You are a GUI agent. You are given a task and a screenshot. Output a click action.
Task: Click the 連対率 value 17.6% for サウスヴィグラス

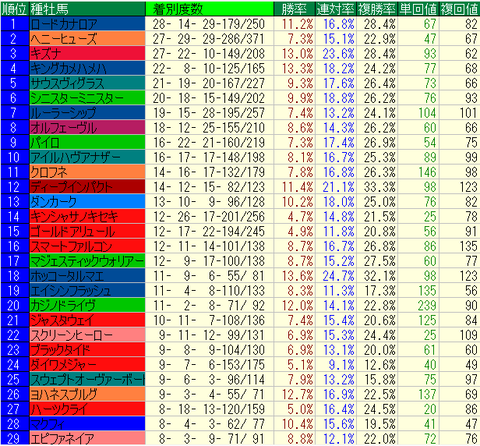(x=339, y=83)
